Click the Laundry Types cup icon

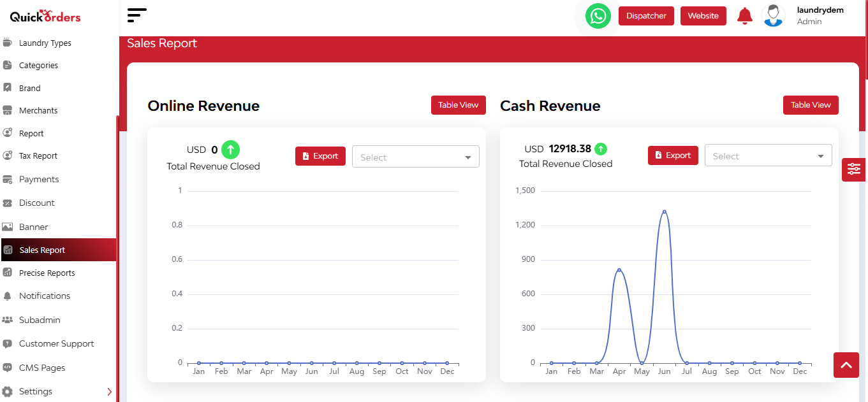8,43
